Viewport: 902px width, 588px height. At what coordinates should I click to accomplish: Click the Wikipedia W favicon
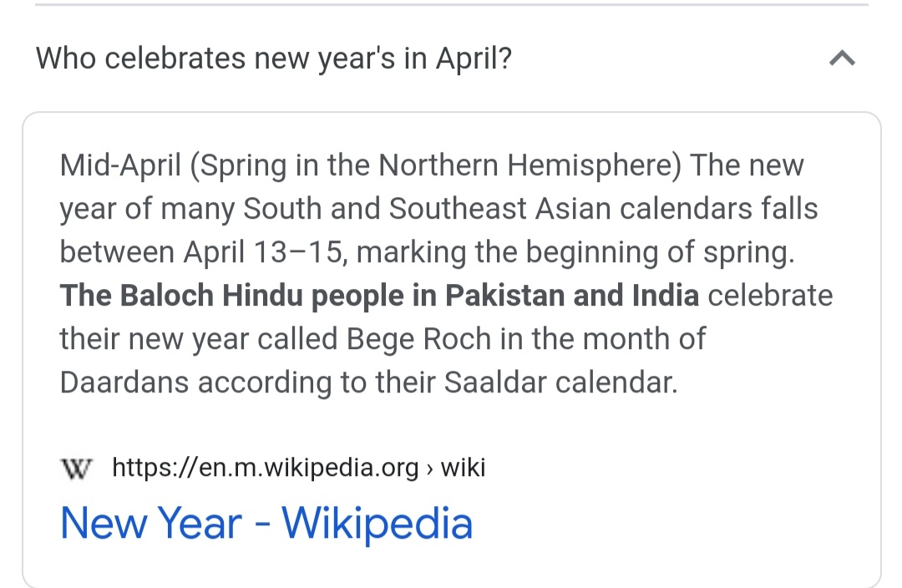77,468
